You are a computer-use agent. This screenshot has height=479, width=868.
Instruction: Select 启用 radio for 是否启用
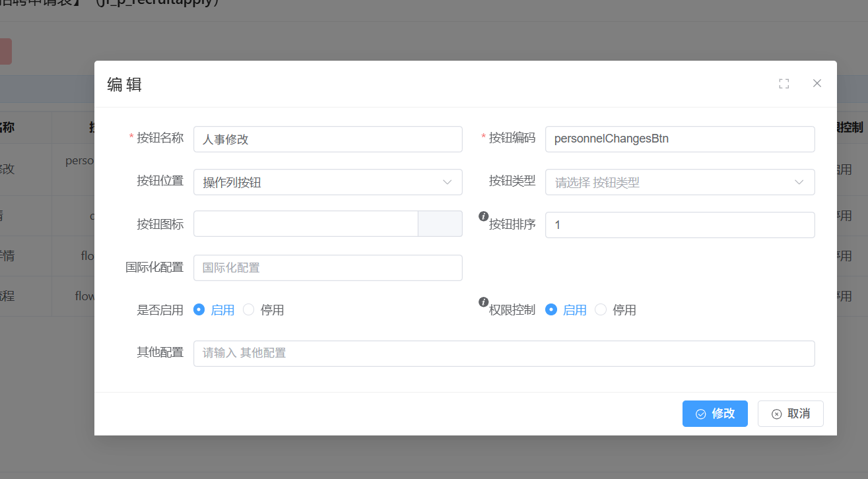199,309
